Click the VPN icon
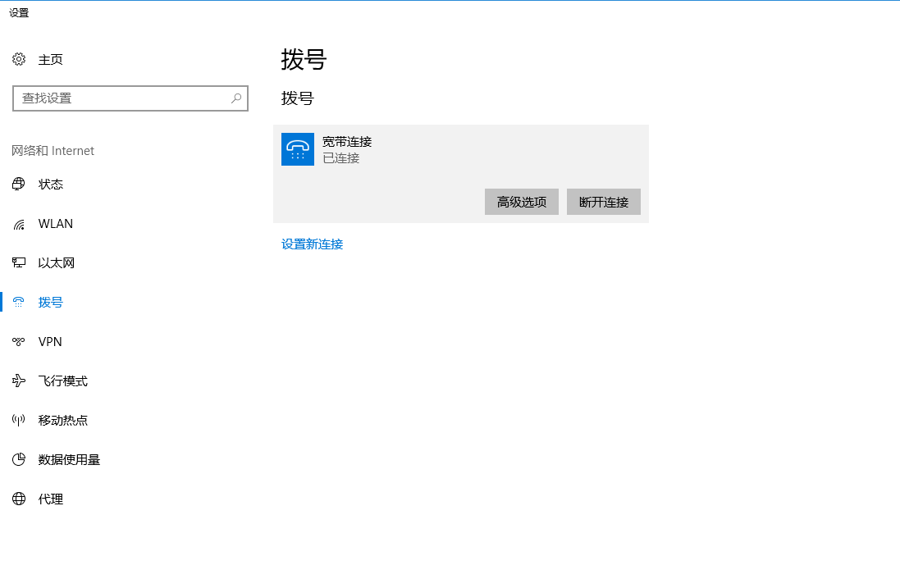The height and width of the screenshot is (588, 900). (x=19, y=341)
